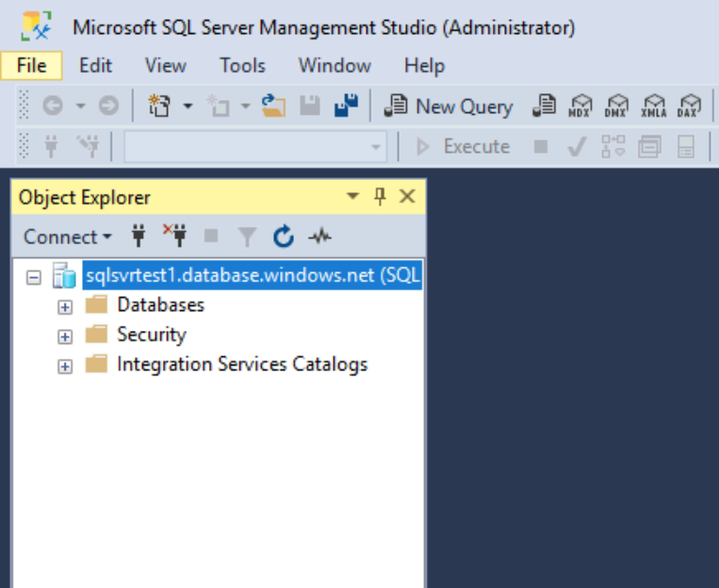This screenshot has height=588, width=719.
Task: Click the Navigate Backward arrow icon
Action: pos(53,106)
